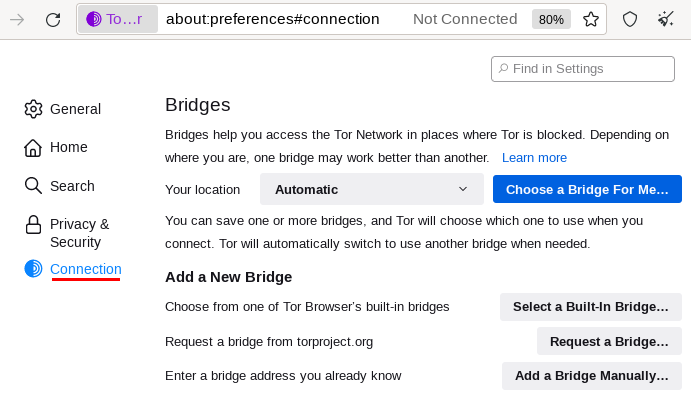Click the General gear icon

pos(33,109)
